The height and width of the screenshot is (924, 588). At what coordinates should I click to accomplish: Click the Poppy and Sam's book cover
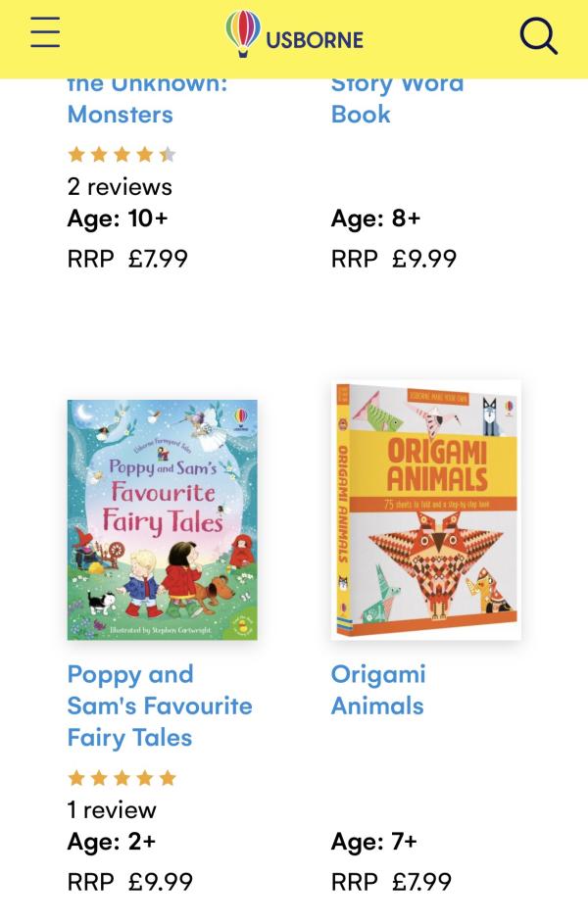pyautogui.click(x=163, y=519)
